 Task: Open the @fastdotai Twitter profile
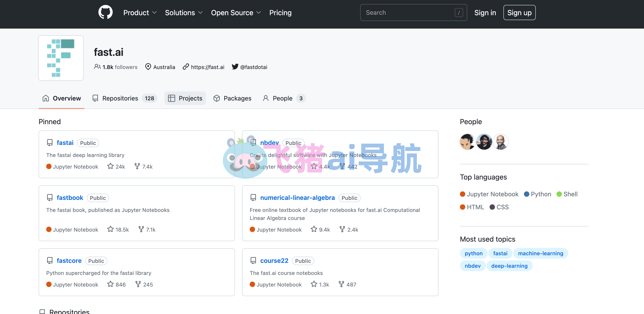tap(253, 67)
